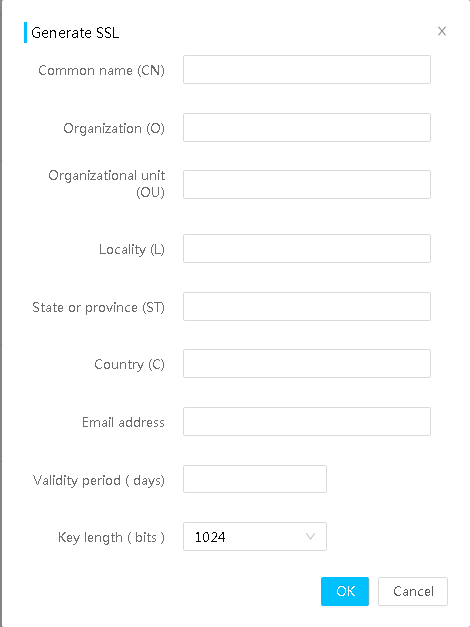Confirm with the OK button
The image size is (470, 627).
(x=345, y=591)
